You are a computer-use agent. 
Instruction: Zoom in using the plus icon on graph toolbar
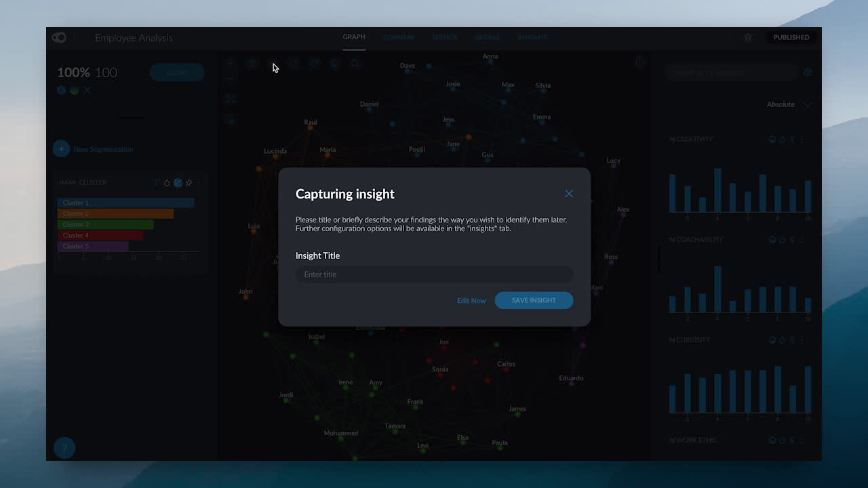click(231, 63)
